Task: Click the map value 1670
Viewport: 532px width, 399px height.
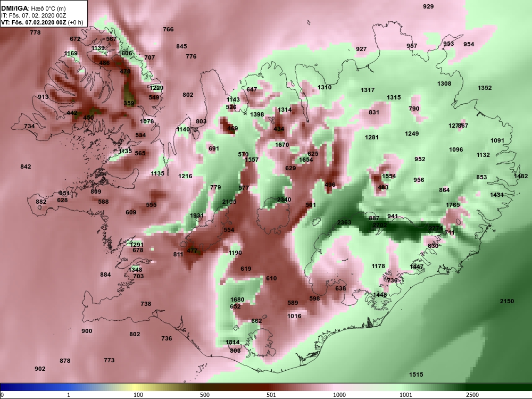Action: (x=282, y=145)
